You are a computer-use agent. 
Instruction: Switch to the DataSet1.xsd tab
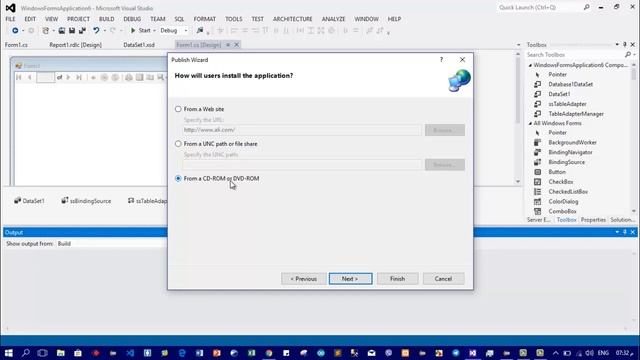point(139,45)
